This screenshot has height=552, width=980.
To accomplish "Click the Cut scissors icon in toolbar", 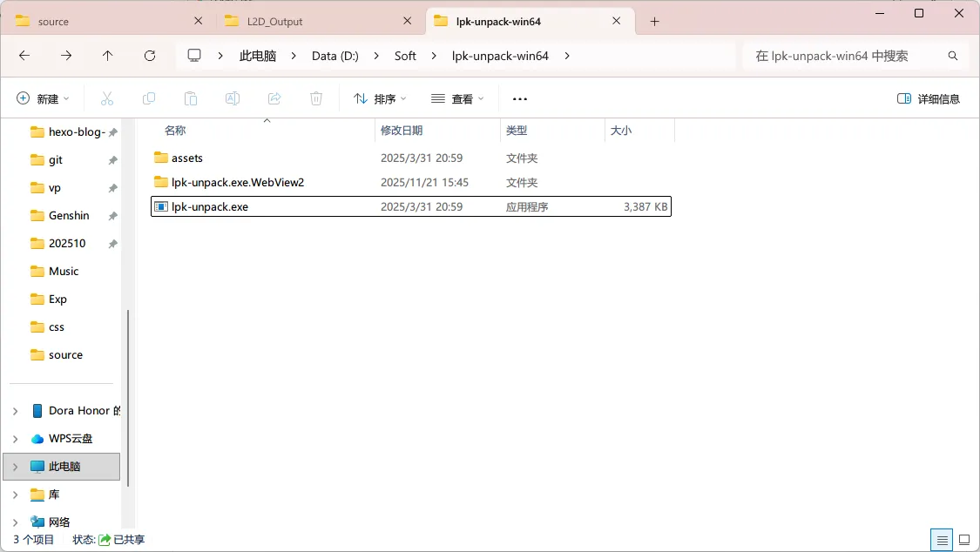I will [x=107, y=98].
